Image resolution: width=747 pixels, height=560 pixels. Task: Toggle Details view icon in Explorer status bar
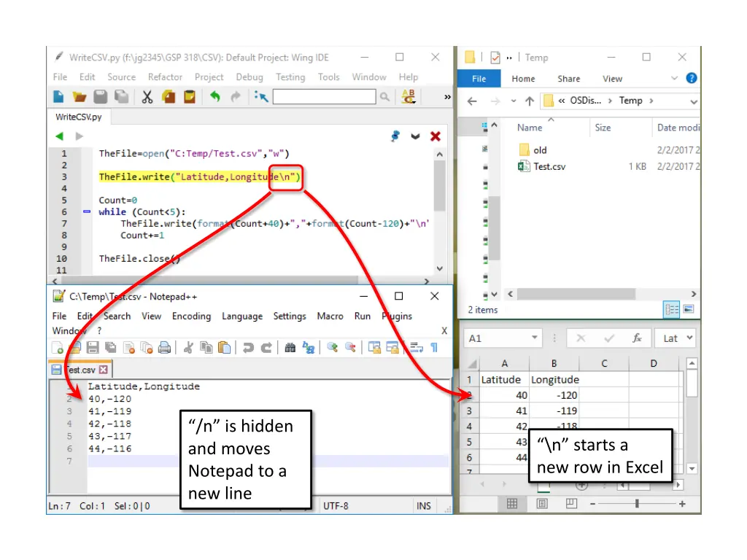[672, 310]
